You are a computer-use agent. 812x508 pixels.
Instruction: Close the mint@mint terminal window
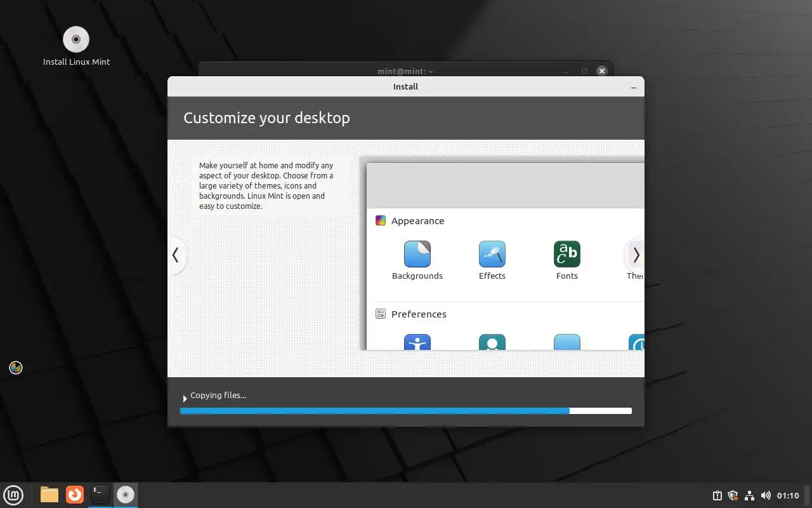(x=602, y=71)
